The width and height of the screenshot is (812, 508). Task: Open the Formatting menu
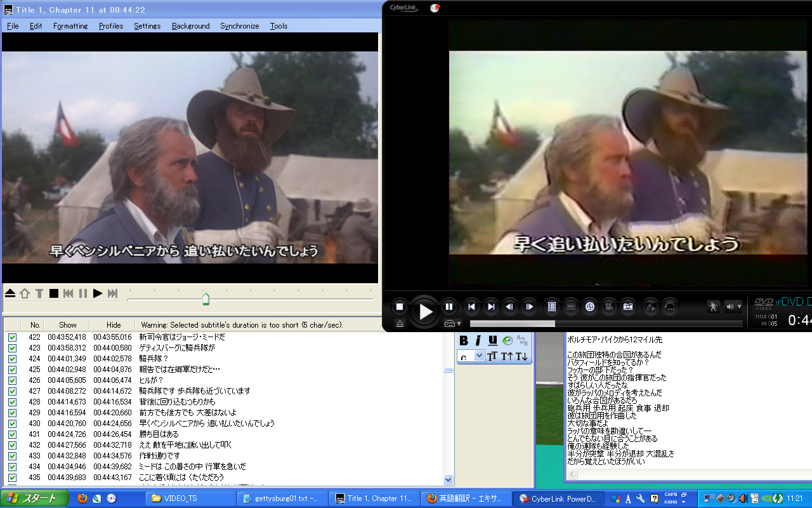click(70, 26)
